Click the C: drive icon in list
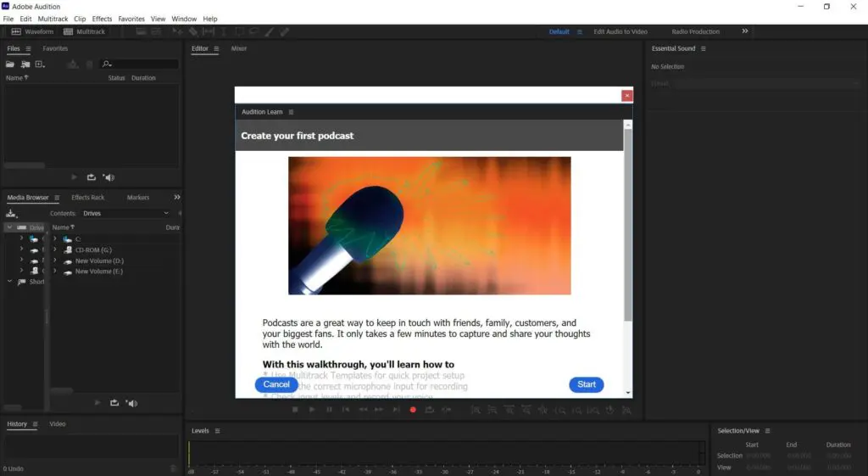 (68, 239)
